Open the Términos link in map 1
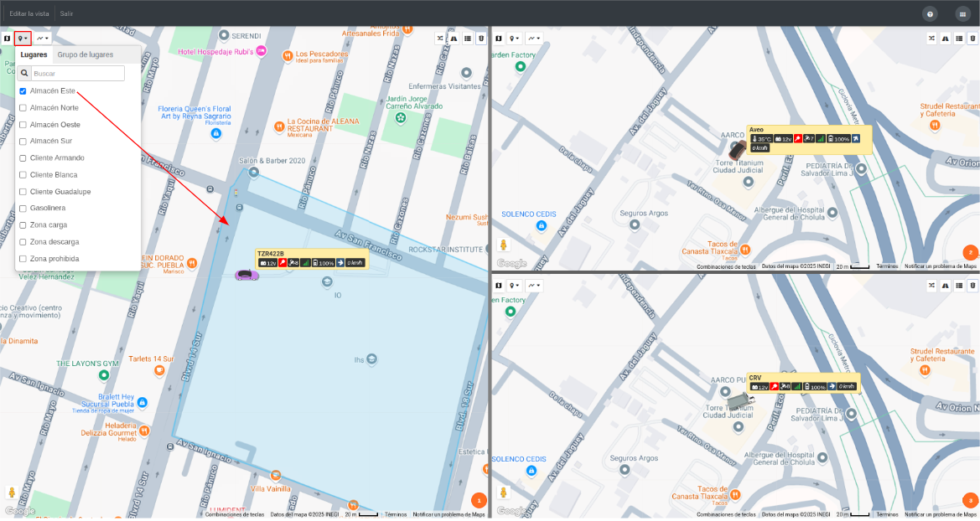Screen dimensions: 980x521 coord(396,515)
